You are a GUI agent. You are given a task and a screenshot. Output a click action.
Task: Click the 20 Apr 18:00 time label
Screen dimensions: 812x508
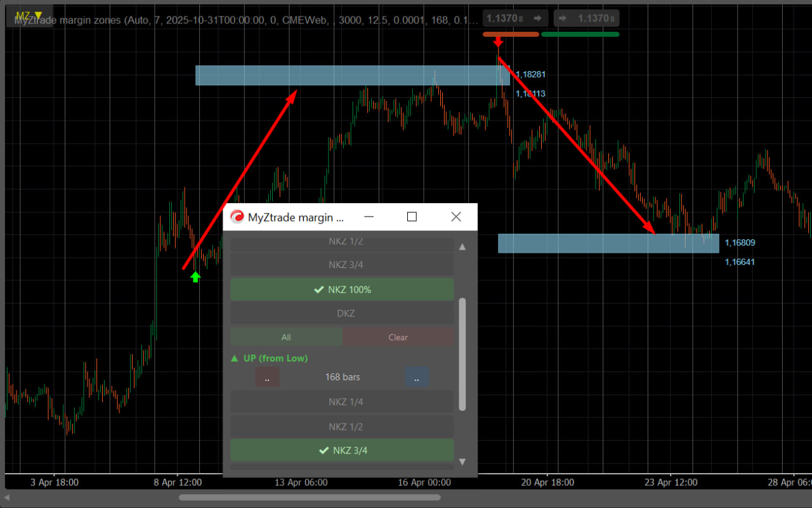548,483
